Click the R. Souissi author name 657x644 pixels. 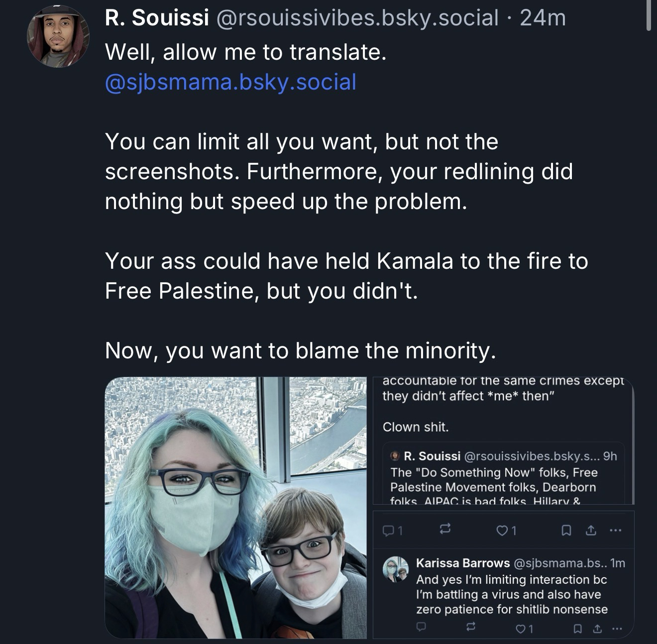156,18
